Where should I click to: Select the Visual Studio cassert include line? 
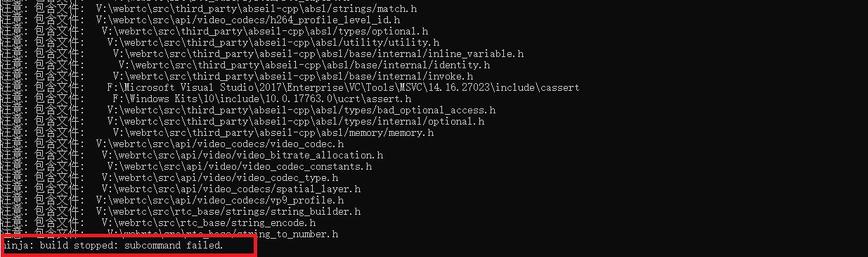290,88
